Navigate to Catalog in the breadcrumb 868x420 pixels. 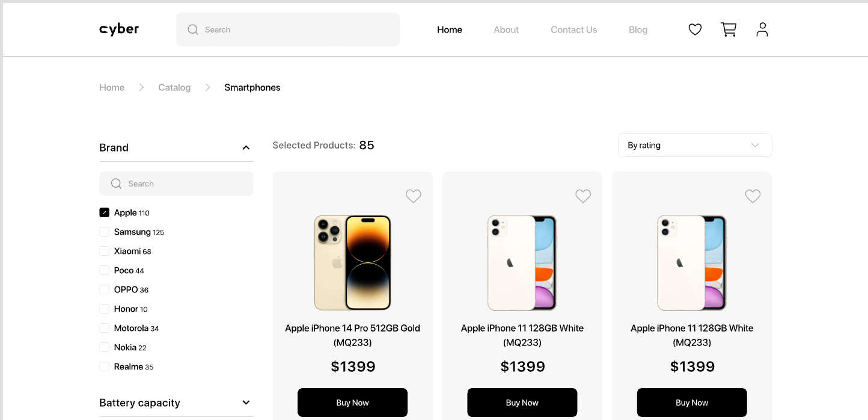tap(174, 87)
